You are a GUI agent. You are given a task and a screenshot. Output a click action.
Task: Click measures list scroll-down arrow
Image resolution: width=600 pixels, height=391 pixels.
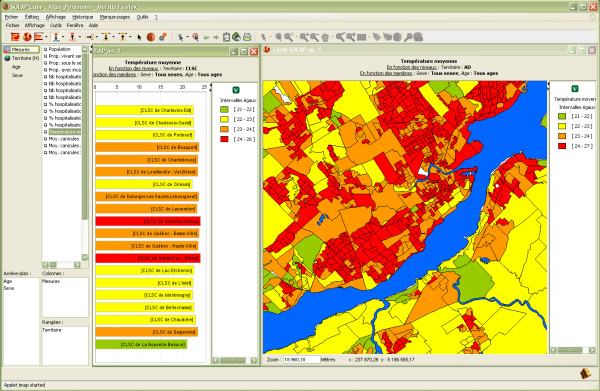85,257
